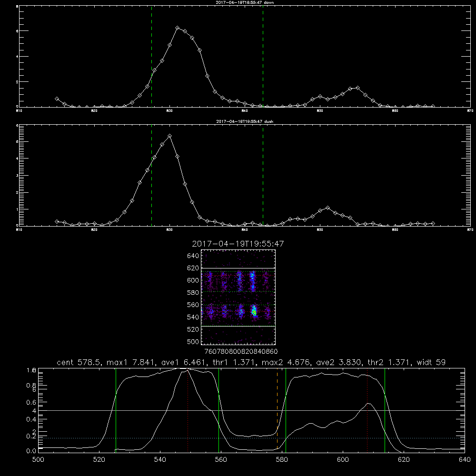Click the green vertical line near 559 in bottom plot
The height and width of the screenshot is (476, 476).
coord(218,409)
